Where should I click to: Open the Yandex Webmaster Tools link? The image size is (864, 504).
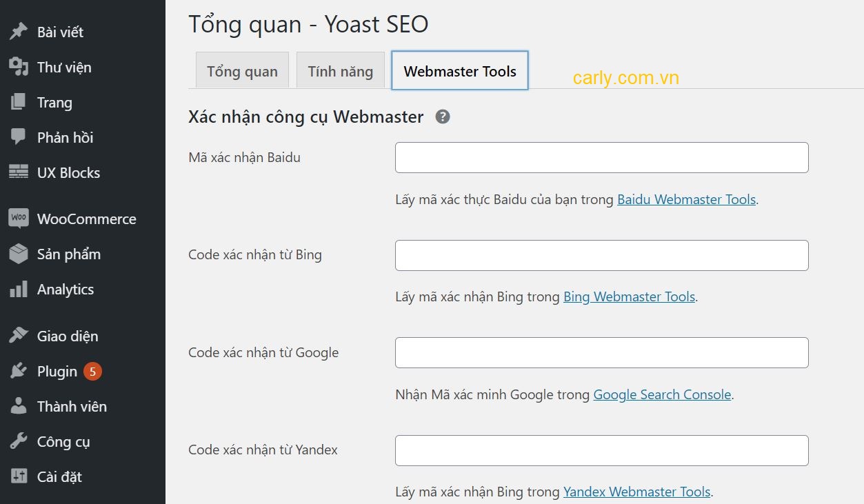636,492
